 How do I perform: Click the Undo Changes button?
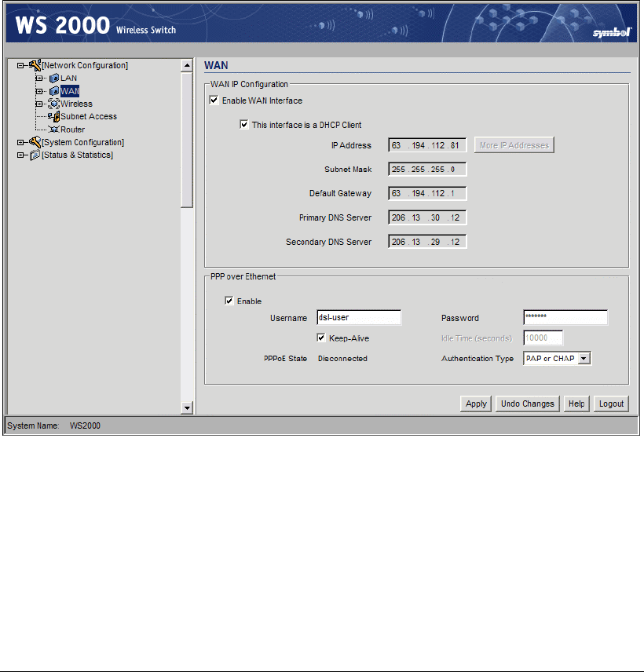click(x=528, y=404)
